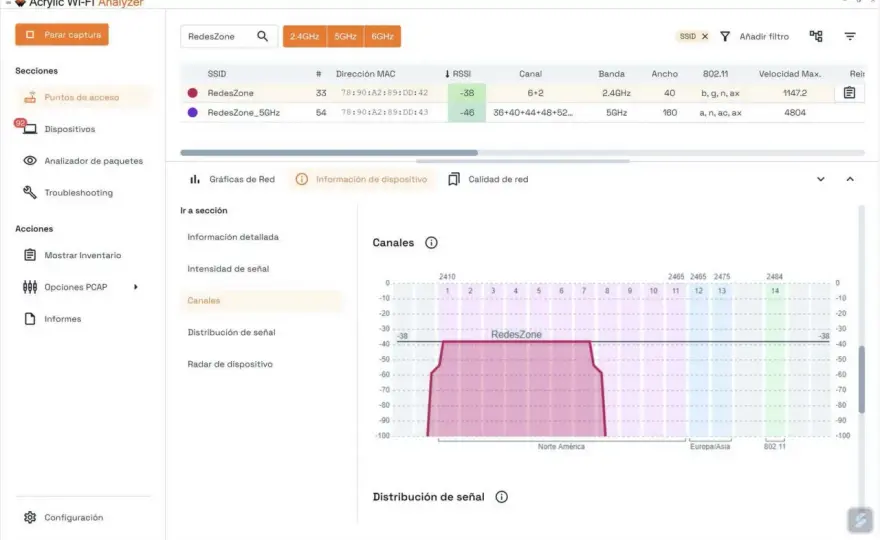Click the purple RedesZone_5GHz color dot

(192, 112)
